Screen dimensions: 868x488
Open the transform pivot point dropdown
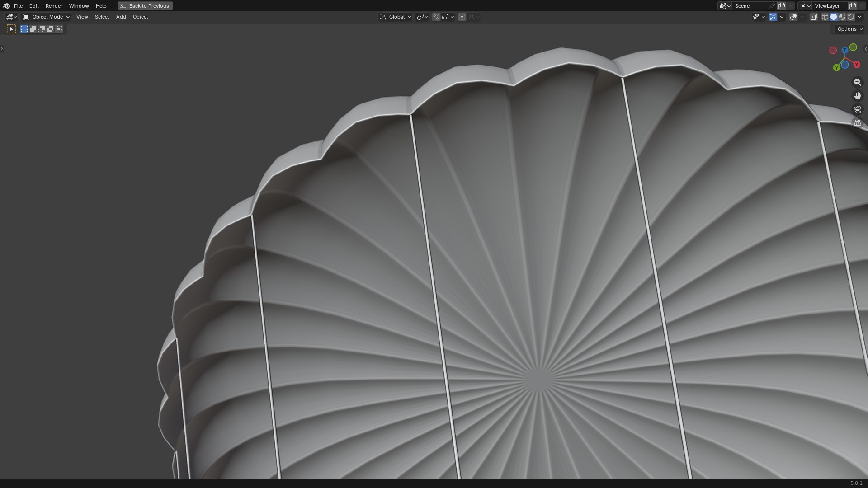pos(422,17)
